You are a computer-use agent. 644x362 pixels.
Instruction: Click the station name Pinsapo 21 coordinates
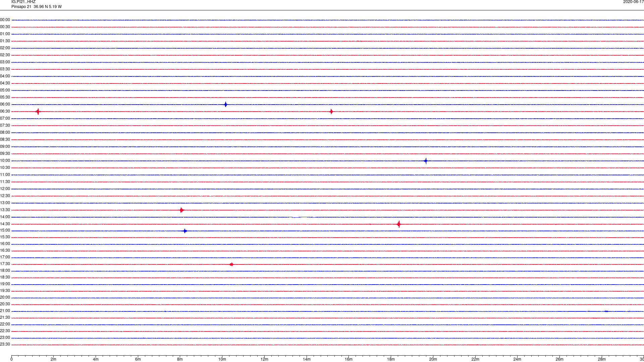click(x=37, y=7)
